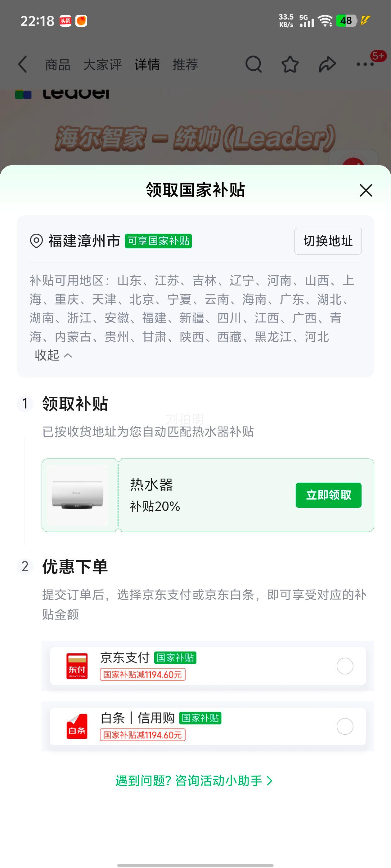
Task: Switch to the 大家评 tab
Action: click(x=102, y=64)
